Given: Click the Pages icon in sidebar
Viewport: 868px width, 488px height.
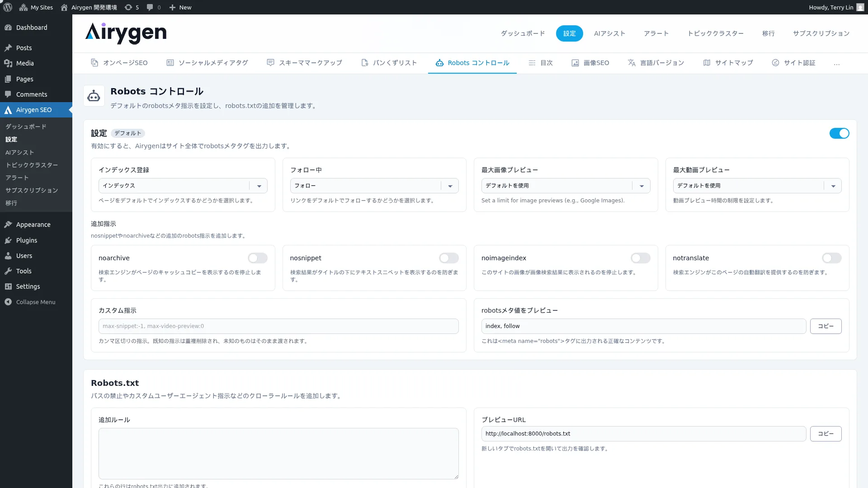Looking at the screenshot, I should pyautogui.click(x=8, y=79).
